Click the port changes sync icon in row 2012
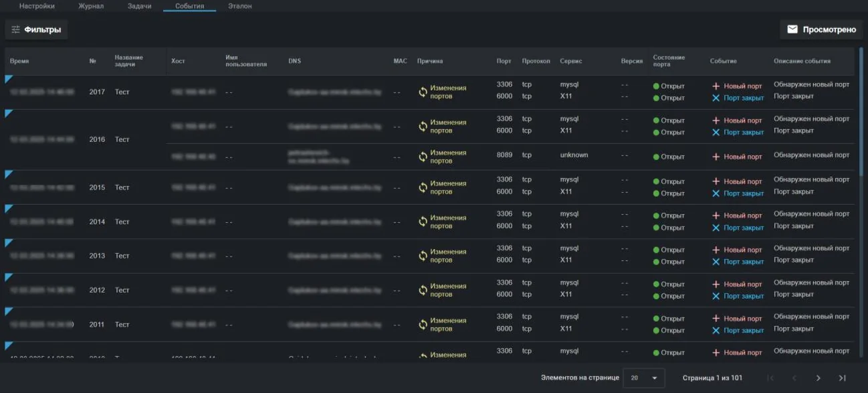 [423, 291]
